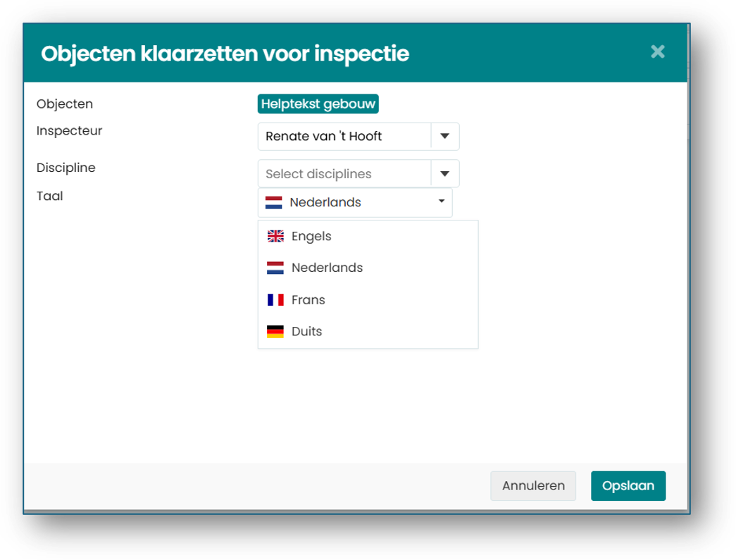Collapse the Taal dropdown showing Nederlands
Image resolution: width=736 pixels, height=560 pixels.
355,202
